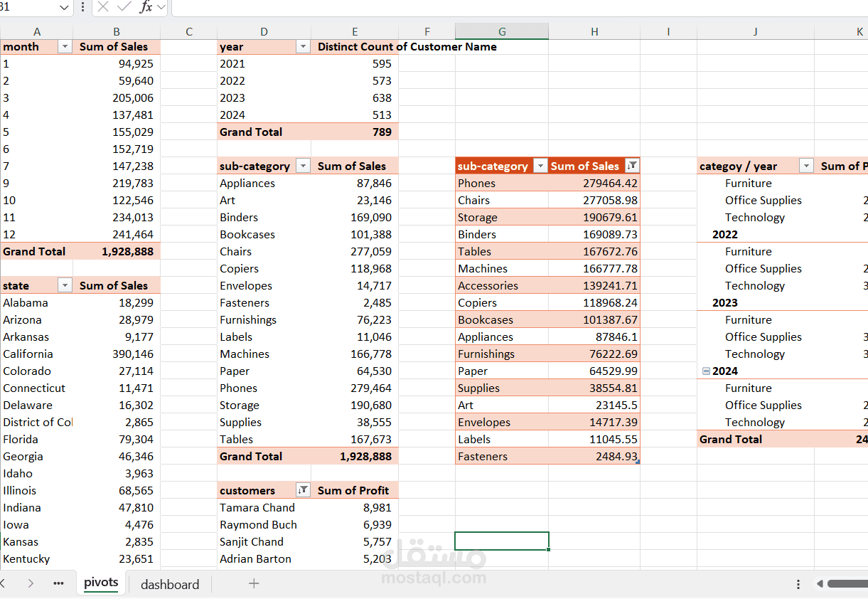Select the pivots sheet tab

[x=101, y=583]
